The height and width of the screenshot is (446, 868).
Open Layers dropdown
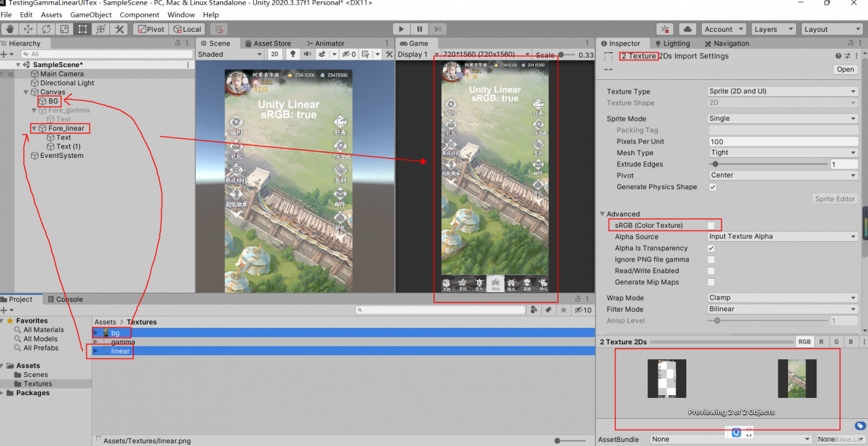[773, 29]
